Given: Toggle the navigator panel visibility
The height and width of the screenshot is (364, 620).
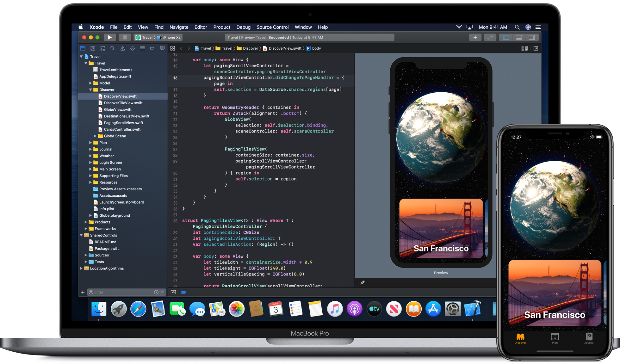Looking at the screenshot, I should [506, 37].
